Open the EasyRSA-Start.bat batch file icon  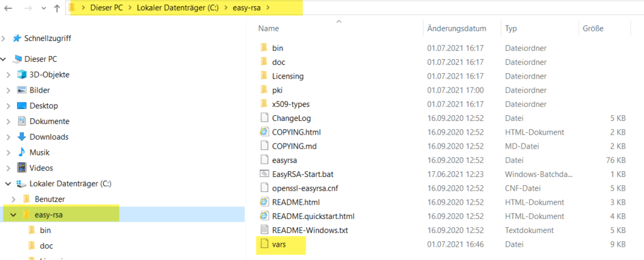click(264, 173)
